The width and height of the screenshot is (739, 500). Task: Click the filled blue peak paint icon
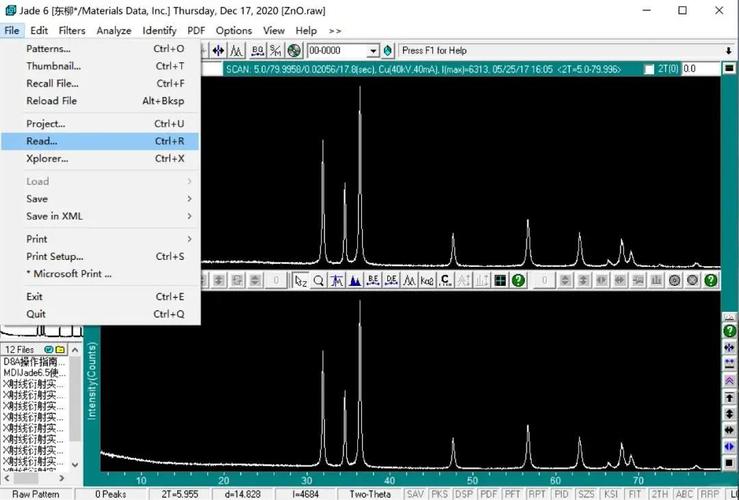click(x=355, y=281)
